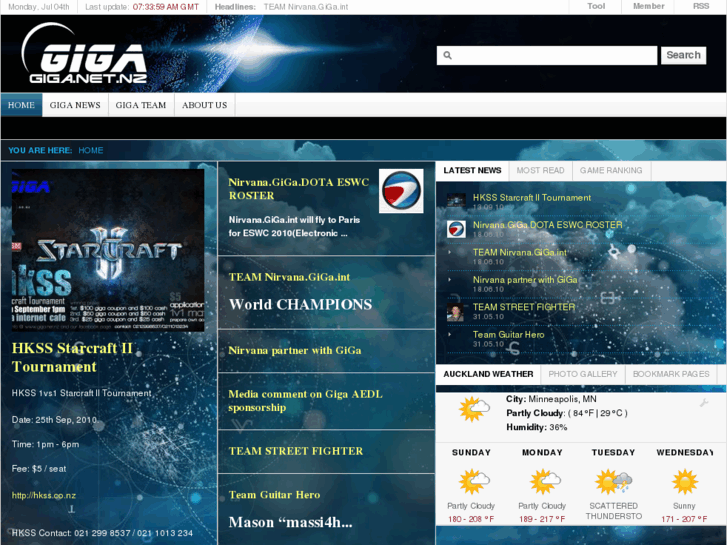Switch to the PHOTO GALLERY tab
Screen dimensions: 727x545
coord(583,374)
